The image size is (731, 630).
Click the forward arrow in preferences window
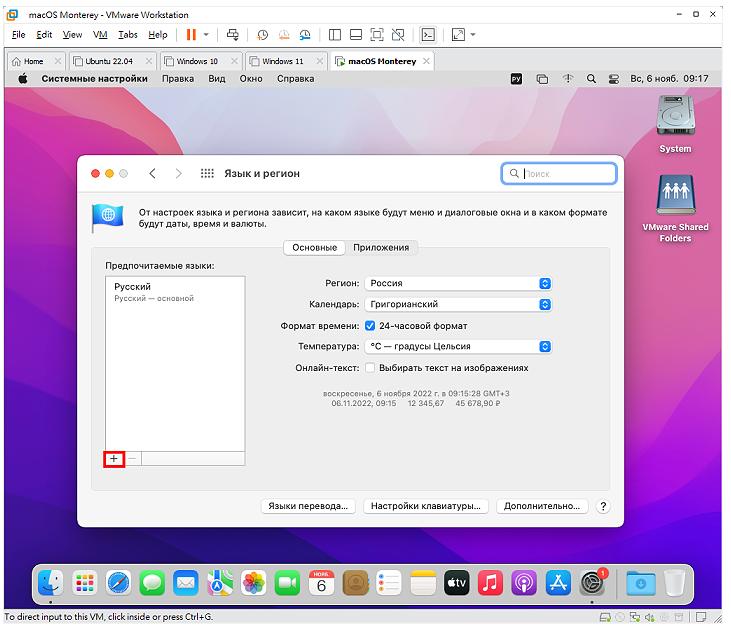pyautogui.click(x=178, y=173)
